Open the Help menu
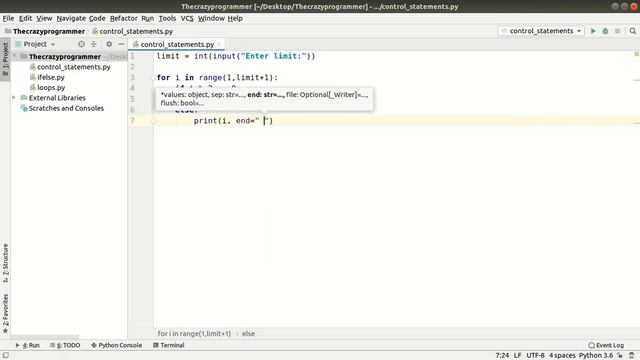 click(235, 18)
